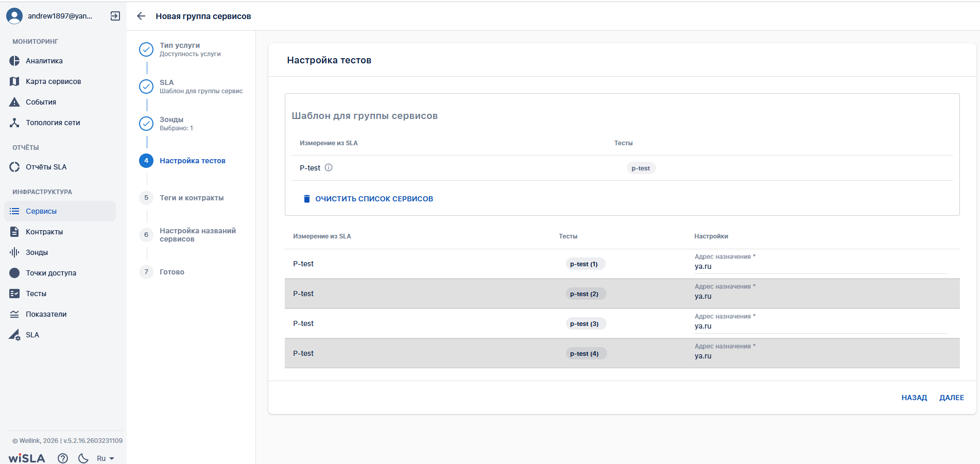The height and width of the screenshot is (464, 980).
Task: Edit destination address for p-test (3)
Action: click(x=821, y=326)
